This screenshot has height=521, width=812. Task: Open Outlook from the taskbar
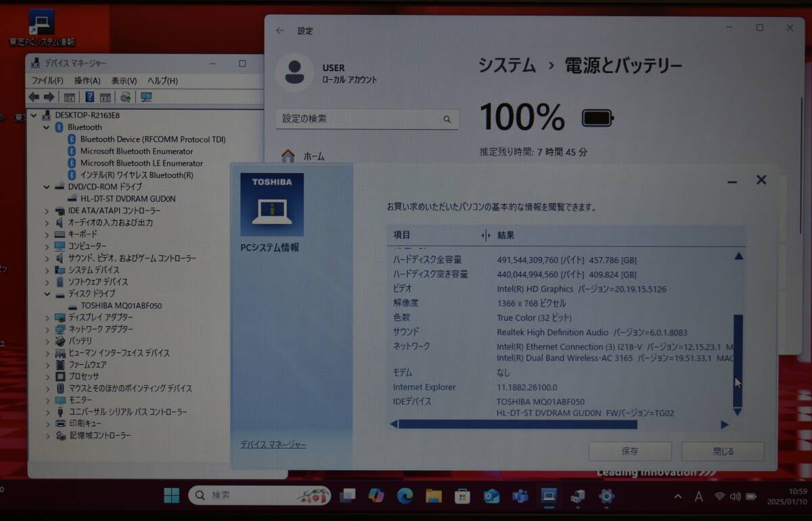pos(491,496)
